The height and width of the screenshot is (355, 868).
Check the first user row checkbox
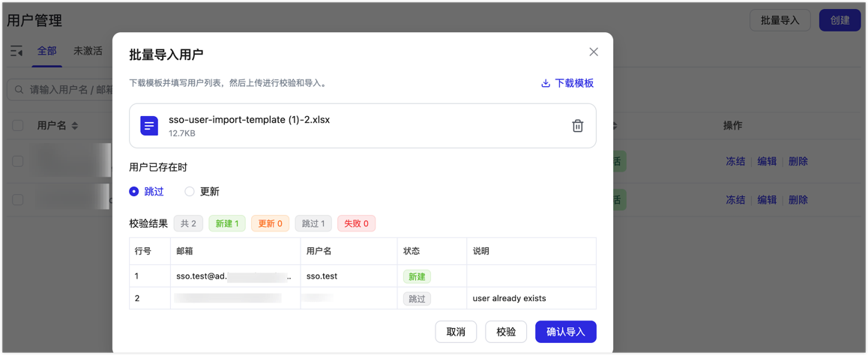pos(18,162)
